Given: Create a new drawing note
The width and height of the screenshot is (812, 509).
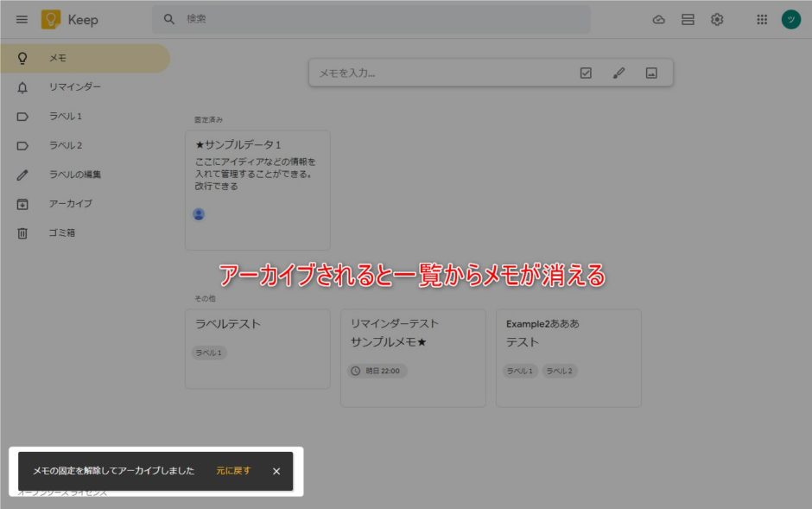Looking at the screenshot, I should pos(619,73).
